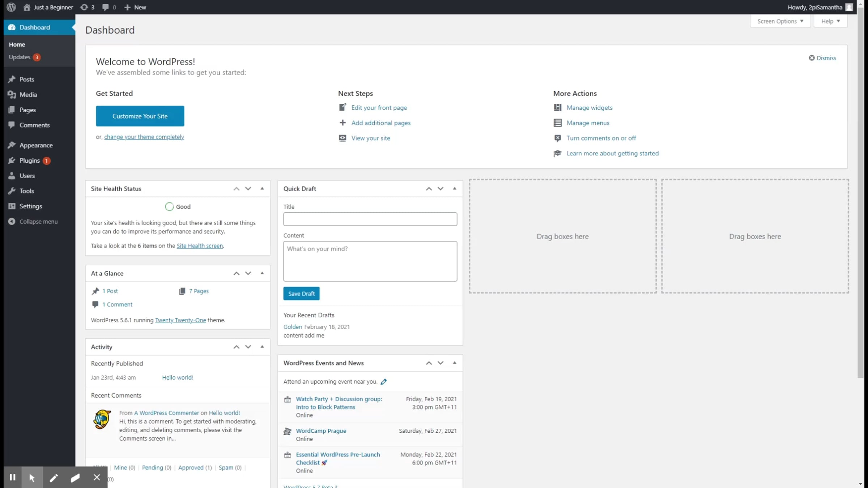Open Comments in the sidebar
The height and width of the screenshot is (488, 868).
tap(34, 125)
